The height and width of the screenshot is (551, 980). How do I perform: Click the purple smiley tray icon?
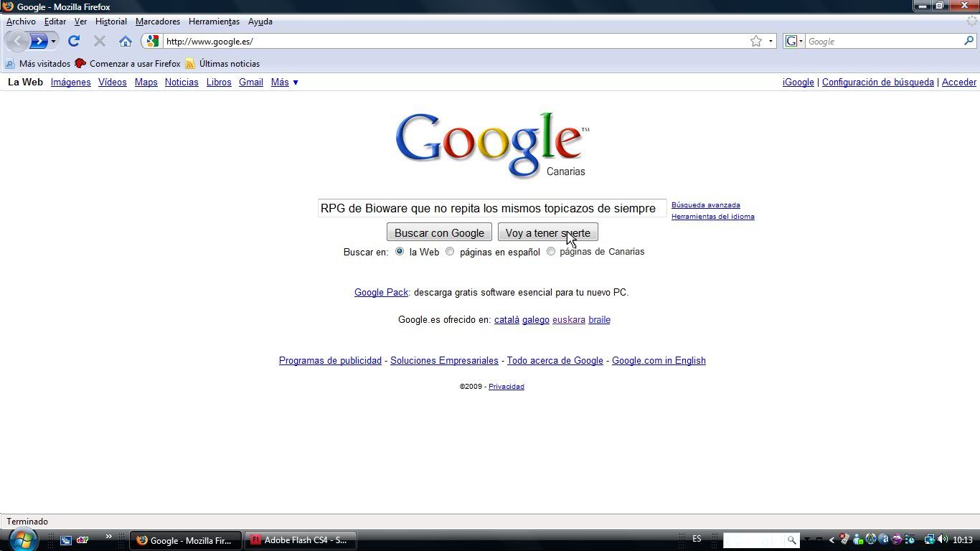pyautogui.click(x=897, y=540)
